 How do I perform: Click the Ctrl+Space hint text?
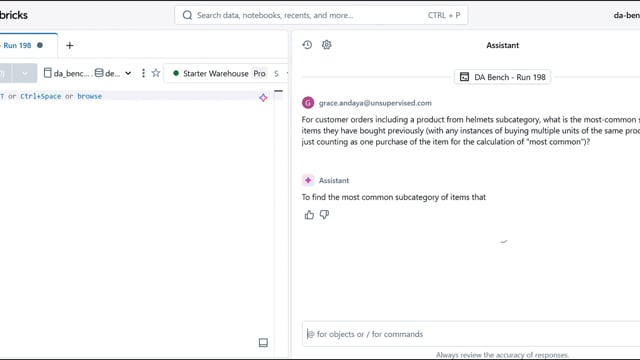point(40,96)
